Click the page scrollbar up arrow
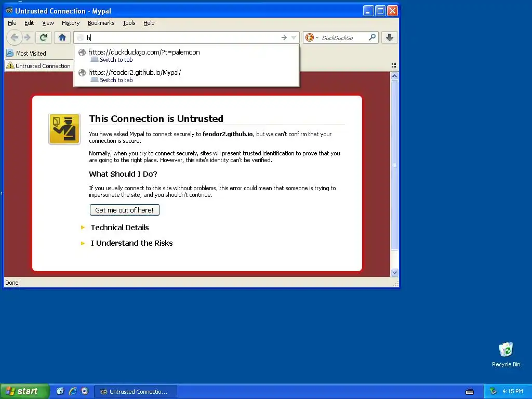The width and height of the screenshot is (532, 399). click(394, 76)
